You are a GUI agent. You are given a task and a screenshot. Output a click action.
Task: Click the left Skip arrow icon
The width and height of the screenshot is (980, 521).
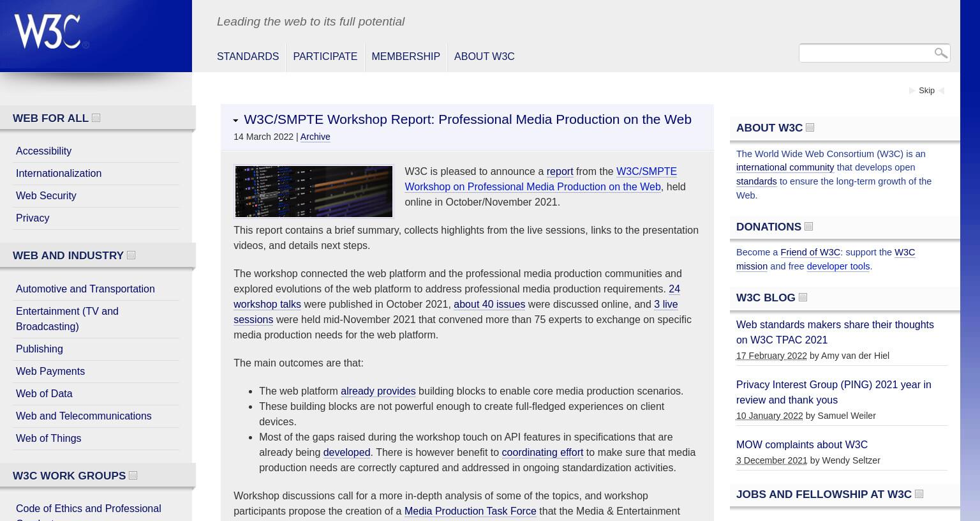(x=912, y=91)
